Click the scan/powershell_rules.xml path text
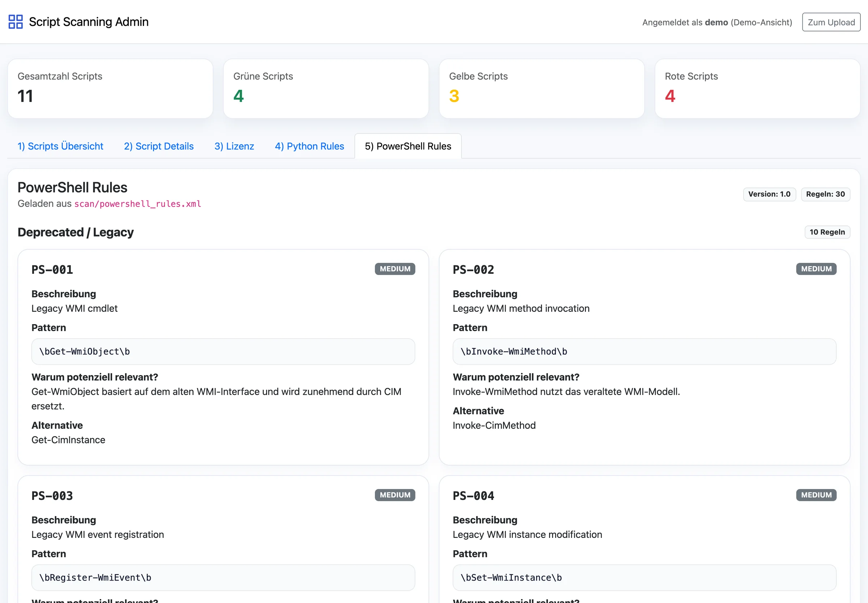 (137, 204)
